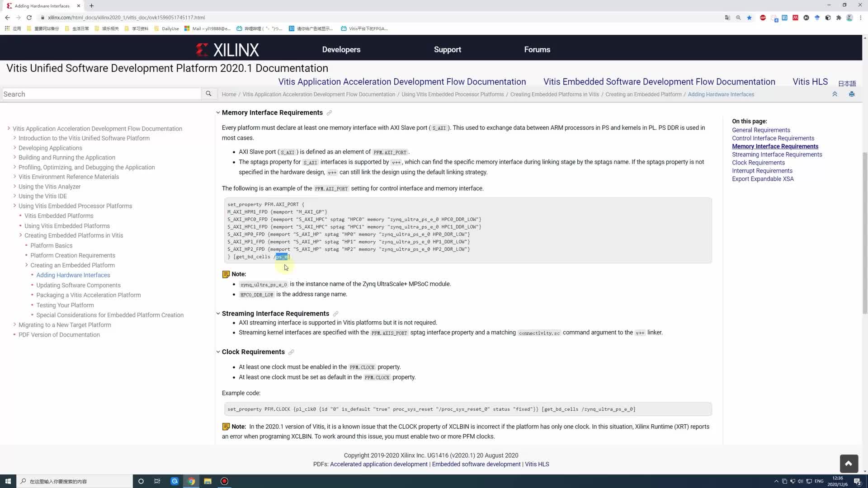Click the Xilinx logo
The width and height of the screenshot is (868, 488).
click(227, 50)
